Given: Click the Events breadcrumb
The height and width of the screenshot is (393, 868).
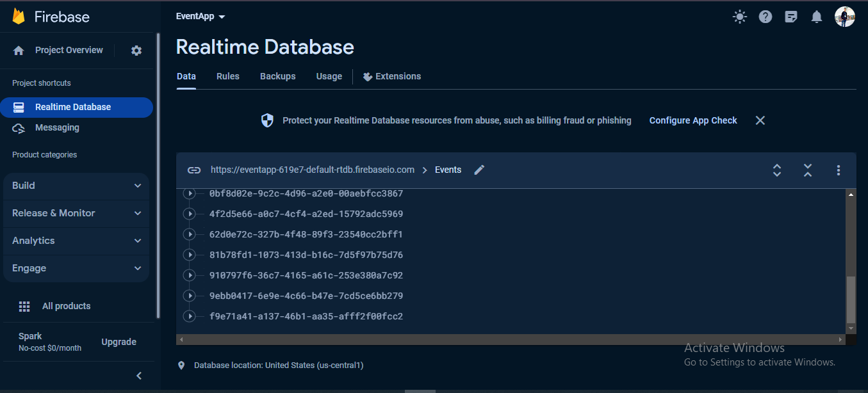Looking at the screenshot, I should coord(448,170).
